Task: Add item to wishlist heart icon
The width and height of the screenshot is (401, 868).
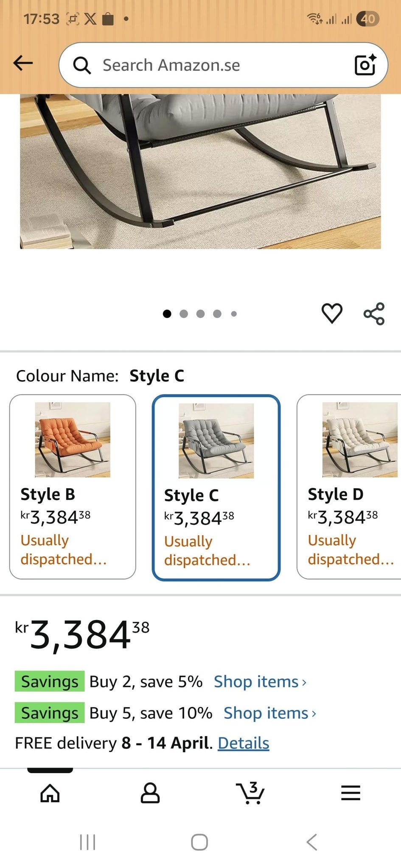Action: (x=332, y=314)
